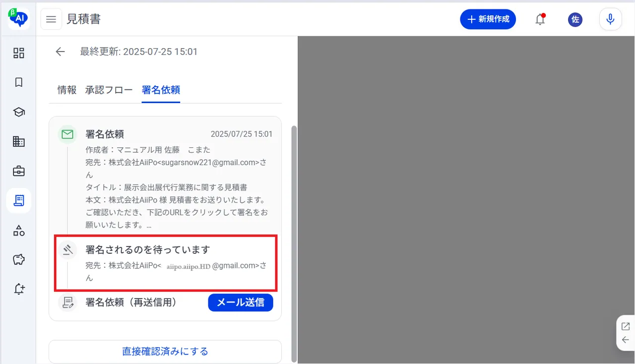Select the document receipt icon in sidebar
Viewport: 635px width, 364px height.
click(19, 200)
